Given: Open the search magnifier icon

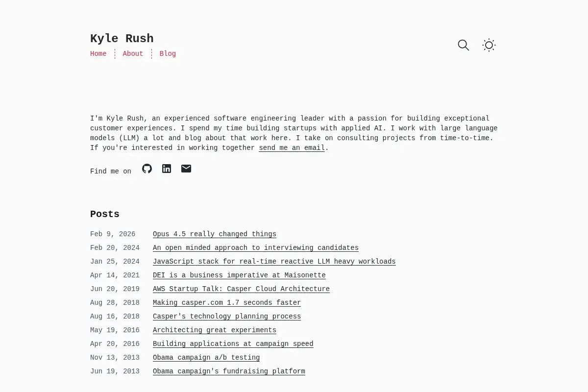Looking at the screenshot, I should click(x=464, y=45).
